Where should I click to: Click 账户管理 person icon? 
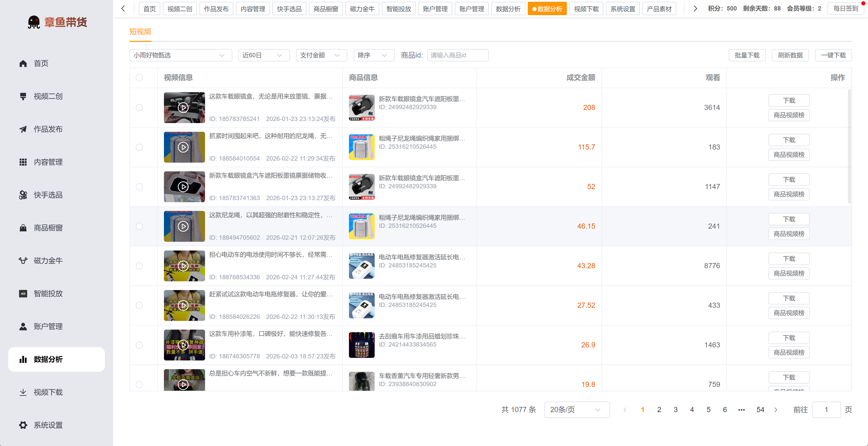click(23, 327)
